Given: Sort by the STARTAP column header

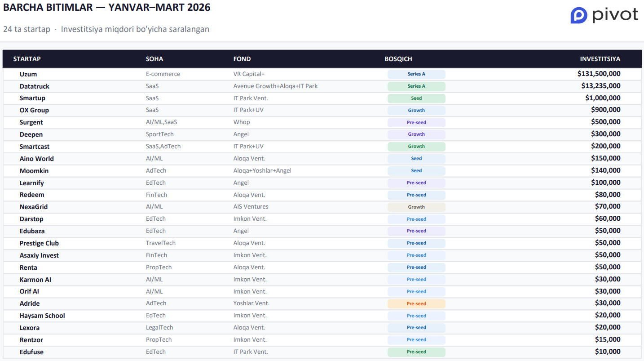Looking at the screenshot, I should [27, 59].
